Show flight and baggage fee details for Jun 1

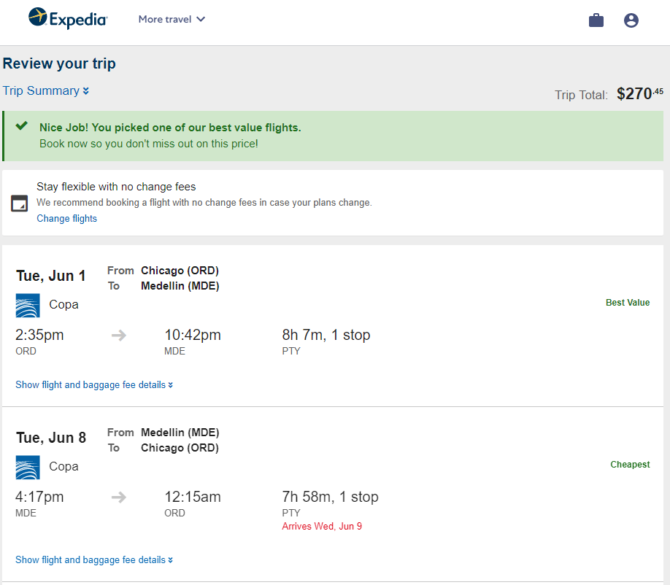click(x=94, y=385)
